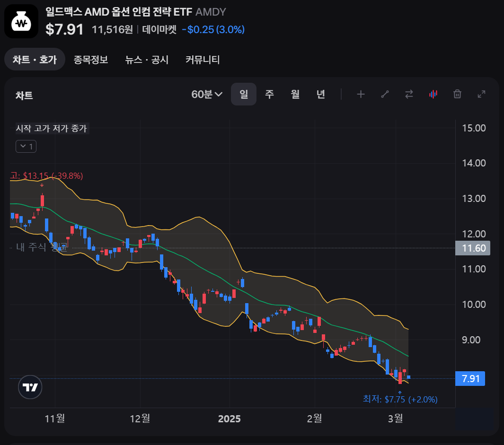Click the 14.00 price axis value

click(474, 163)
